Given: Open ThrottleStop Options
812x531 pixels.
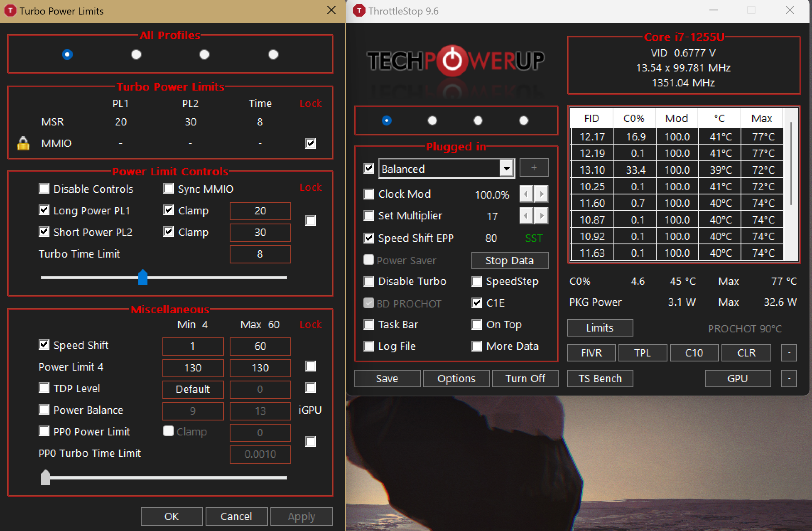Looking at the screenshot, I should pyautogui.click(x=456, y=379).
